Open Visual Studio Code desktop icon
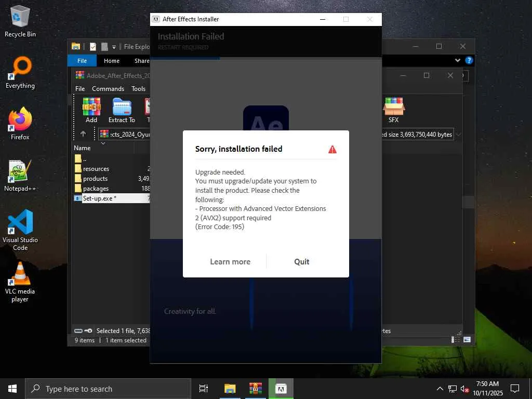The width and height of the screenshot is (532, 399). pos(20,230)
